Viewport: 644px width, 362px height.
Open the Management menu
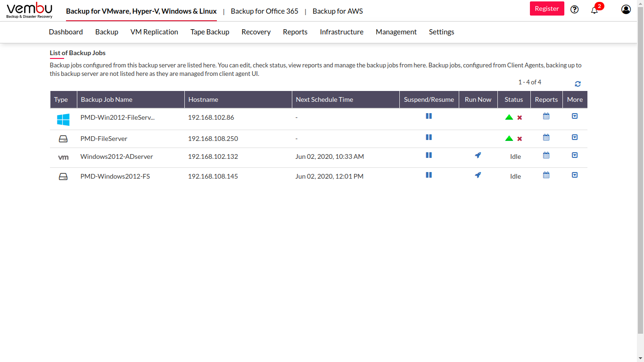396,32
